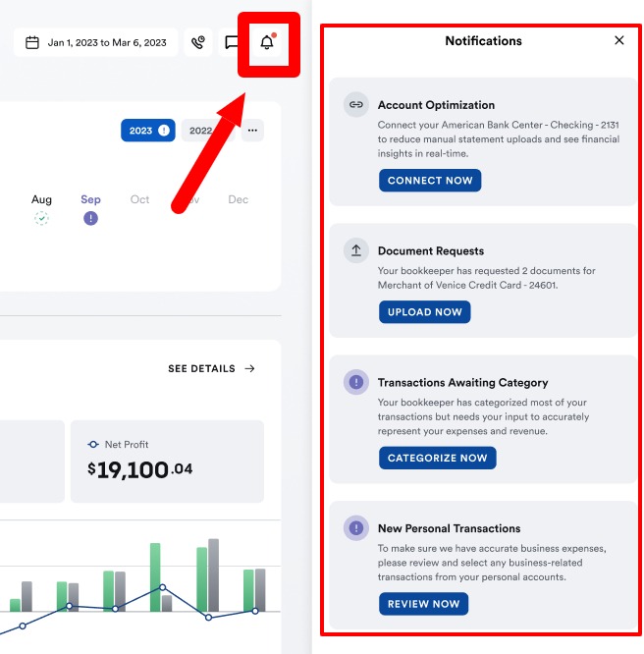Open the chat message icon
644x654 pixels.
pyautogui.click(x=231, y=42)
